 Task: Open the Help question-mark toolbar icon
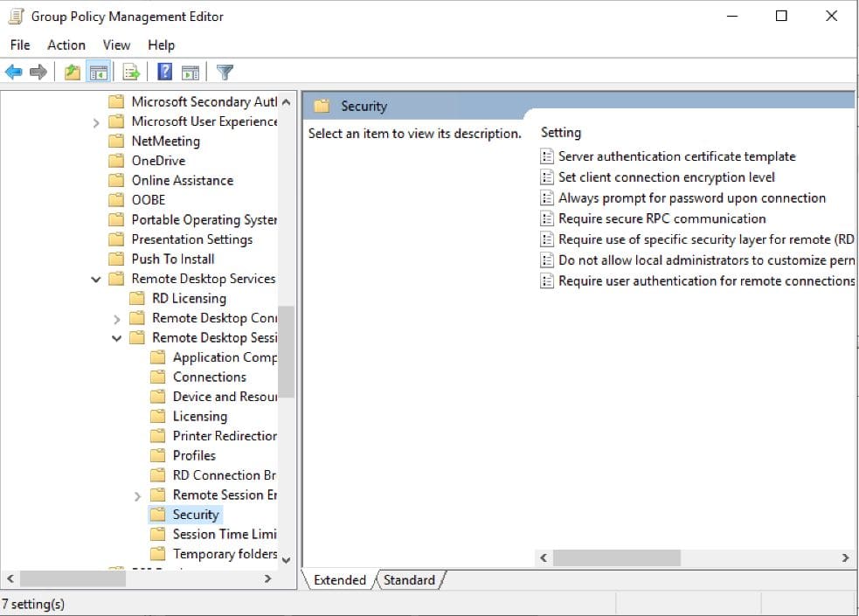point(165,72)
